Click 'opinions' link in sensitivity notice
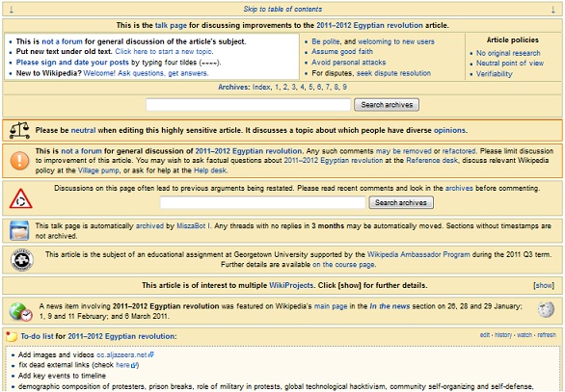 449,130
